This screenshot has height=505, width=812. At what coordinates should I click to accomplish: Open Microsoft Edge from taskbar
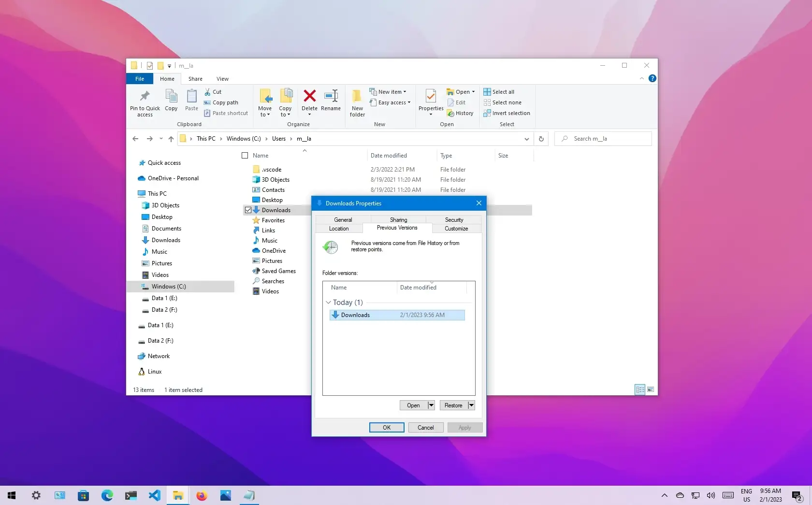[x=107, y=495]
